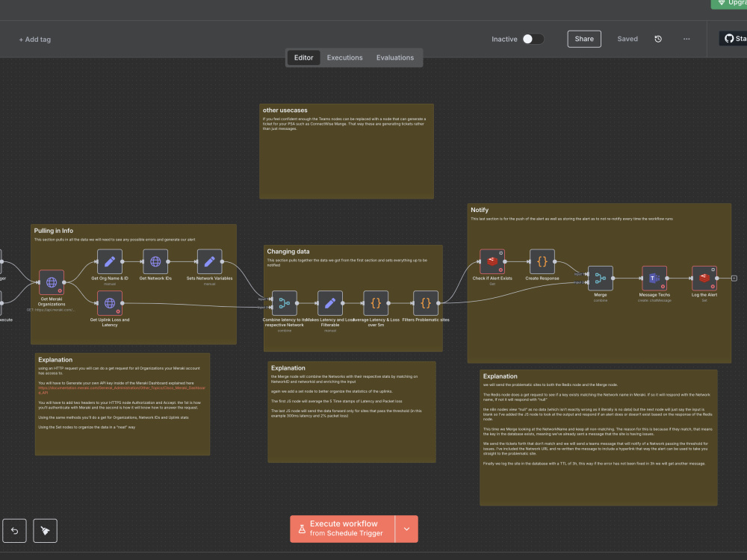Open the Log the Alert Redis node
The height and width of the screenshot is (560, 747).
(704, 278)
